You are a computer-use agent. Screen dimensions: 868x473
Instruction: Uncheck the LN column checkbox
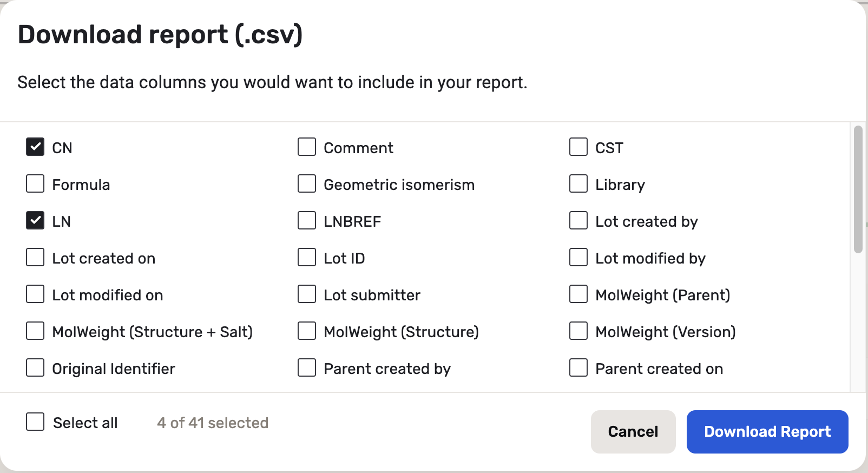coord(35,220)
